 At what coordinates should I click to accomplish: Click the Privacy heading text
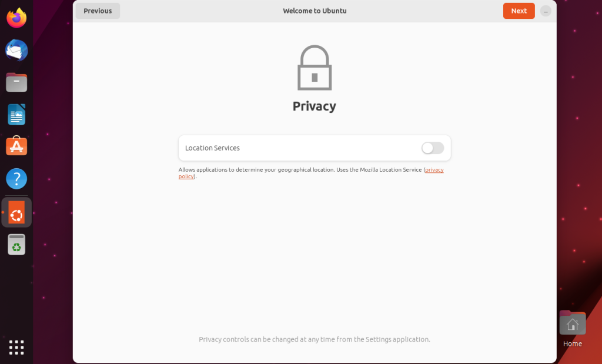tap(315, 106)
